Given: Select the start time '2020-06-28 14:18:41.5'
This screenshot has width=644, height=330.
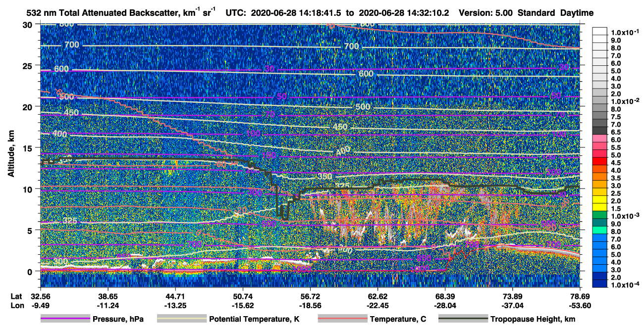Looking at the screenshot, I should click(x=296, y=13).
